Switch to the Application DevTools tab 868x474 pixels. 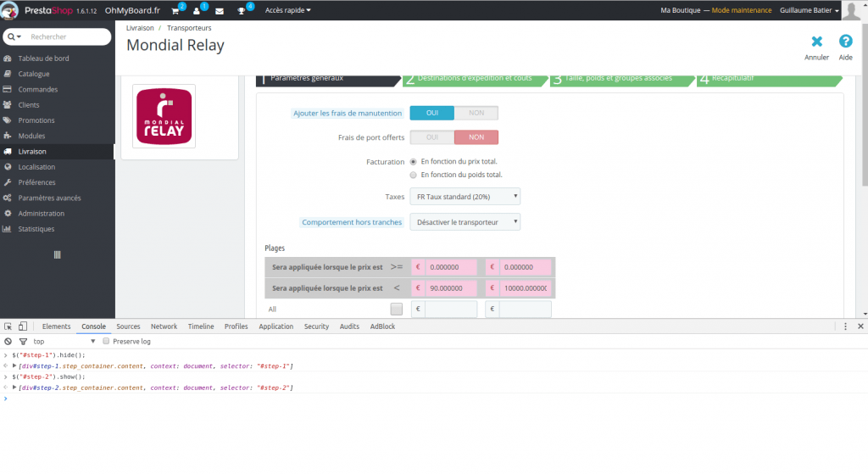[275, 326]
